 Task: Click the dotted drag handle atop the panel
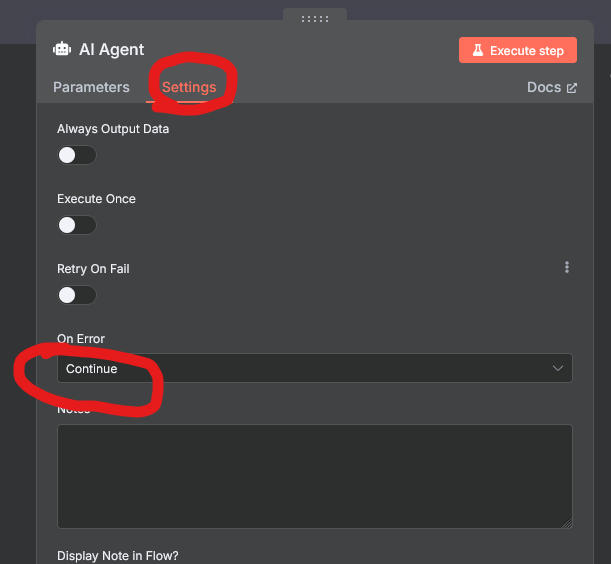(315, 19)
